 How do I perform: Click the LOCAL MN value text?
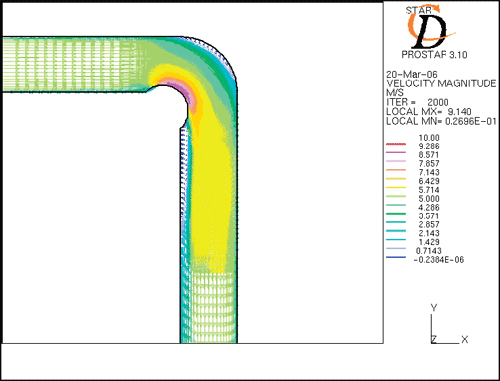point(441,121)
